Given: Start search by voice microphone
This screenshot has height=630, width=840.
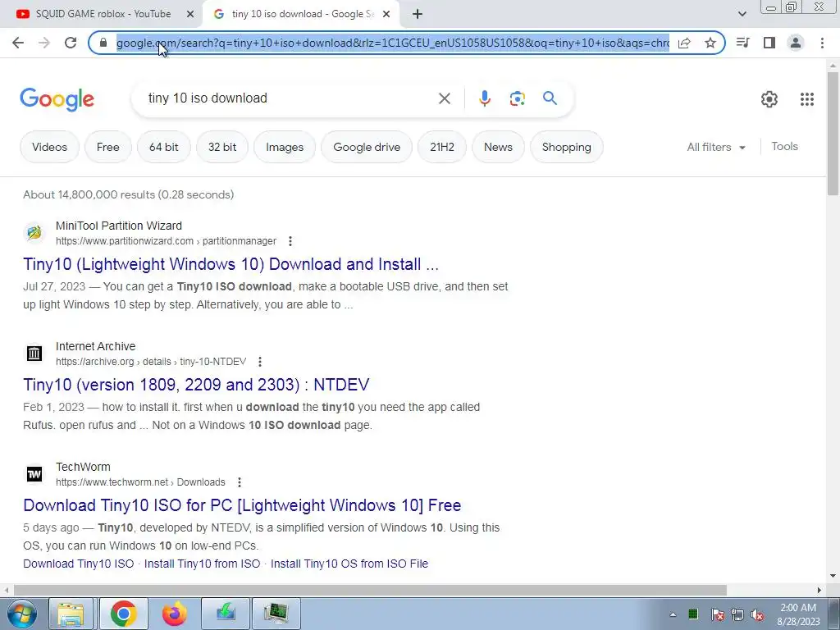Looking at the screenshot, I should click(x=484, y=98).
